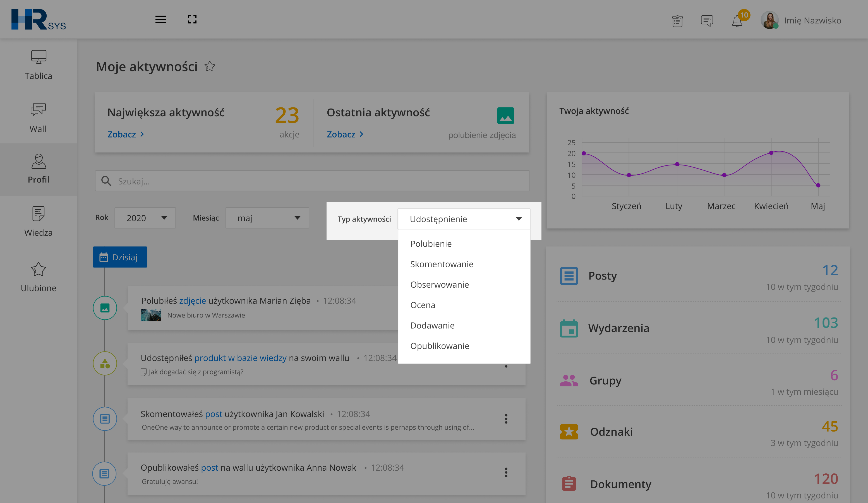Click the user avatar photo

click(x=769, y=20)
